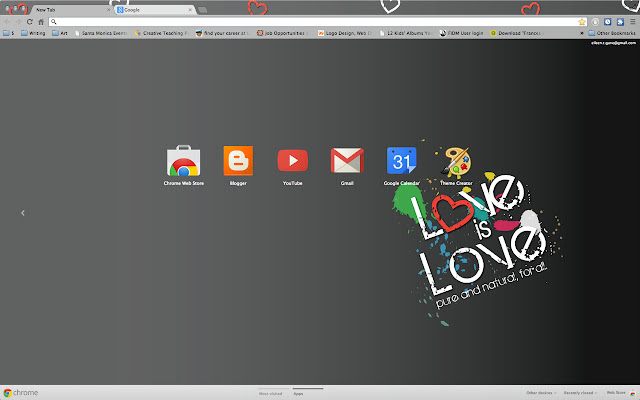Open the Creative Teaching bookmark

point(161,33)
